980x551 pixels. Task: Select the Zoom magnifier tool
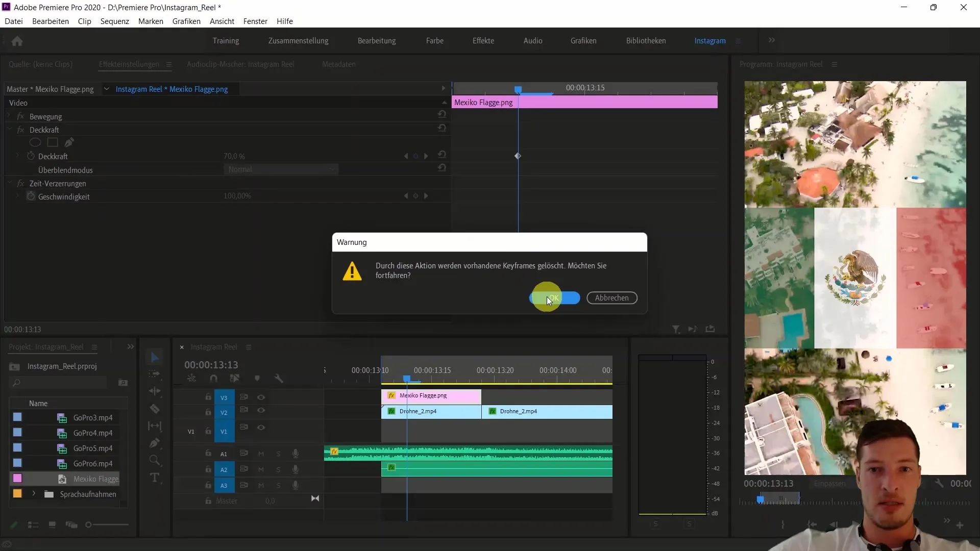coord(155,461)
